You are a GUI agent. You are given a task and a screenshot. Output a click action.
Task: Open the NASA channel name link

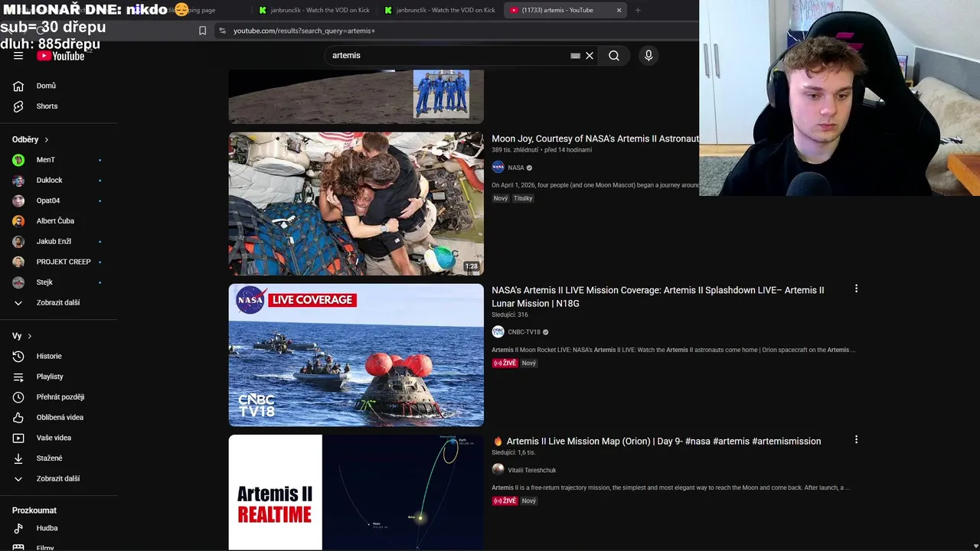tap(516, 168)
